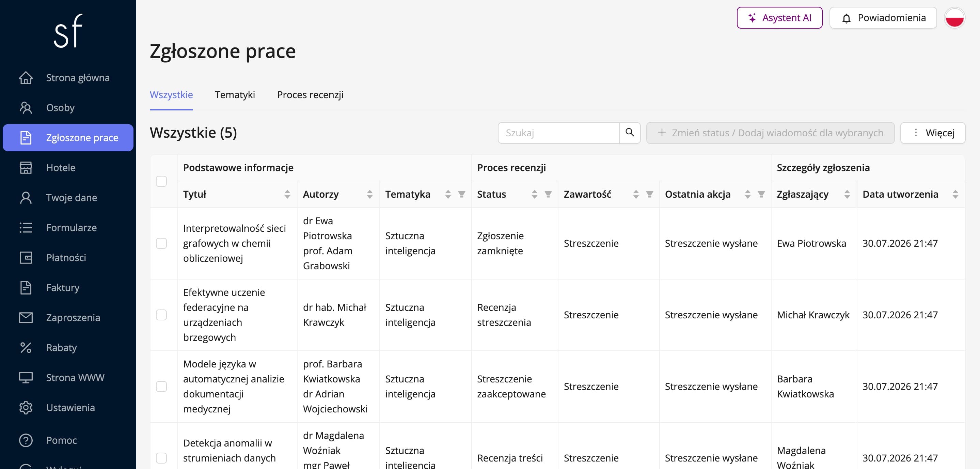The width and height of the screenshot is (980, 469).
Task: Click the invoice icon beside Faktury
Action: click(x=26, y=288)
